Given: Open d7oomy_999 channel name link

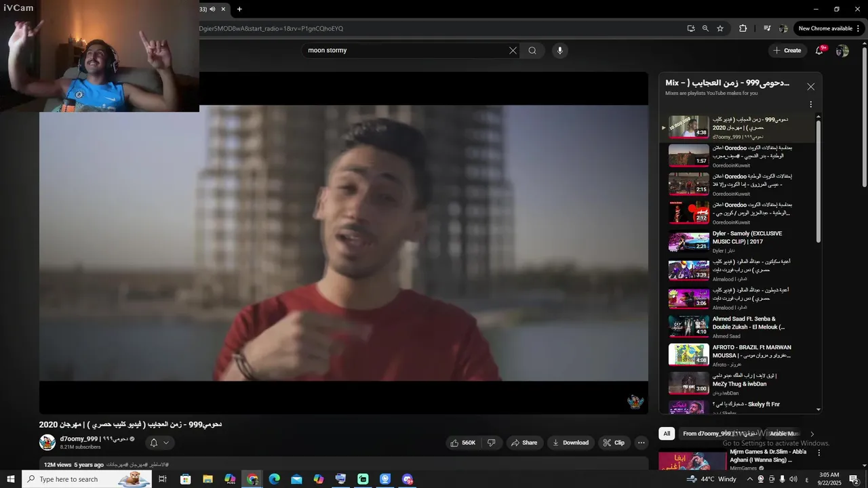Looking at the screenshot, I should [x=94, y=439].
